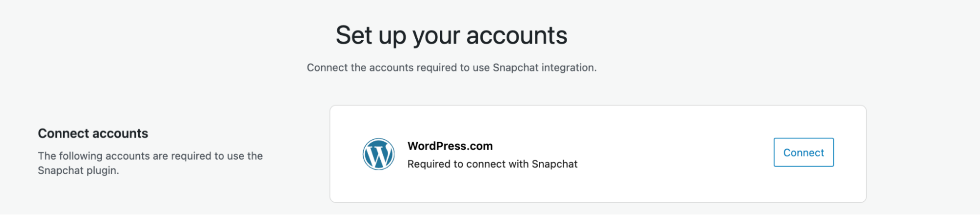Click the word "Connect" starting the subtitle
This screenshot has width=980, height=215.
point(327,68)
